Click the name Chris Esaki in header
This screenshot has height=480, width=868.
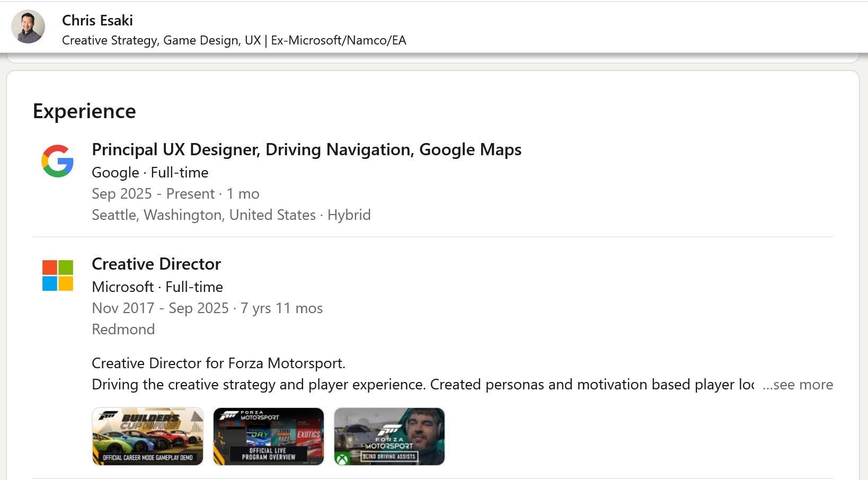click(x=98, y=20)
